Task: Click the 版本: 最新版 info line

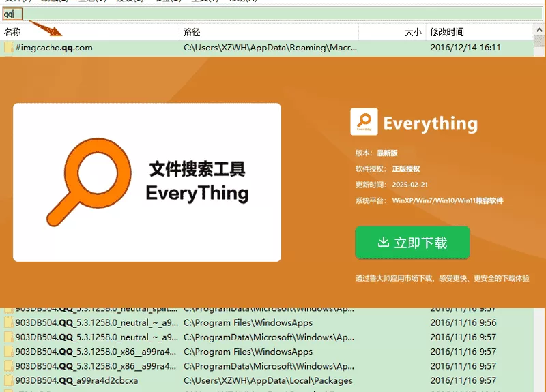Action: click(377, 153)
